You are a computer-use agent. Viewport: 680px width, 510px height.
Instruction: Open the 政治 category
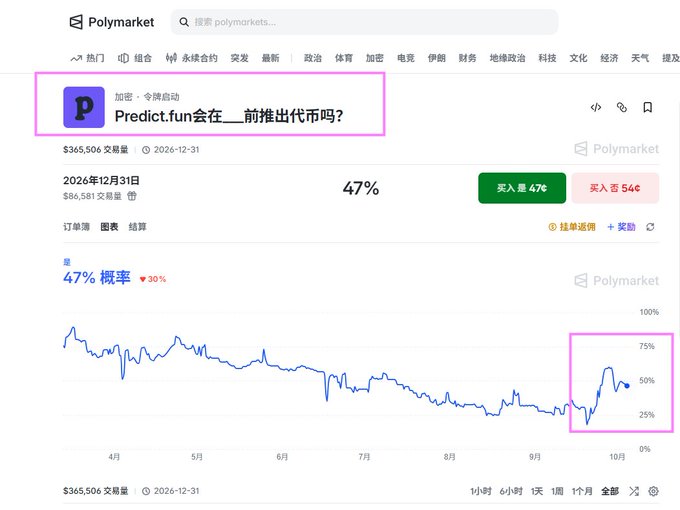(x=313, y=58)
